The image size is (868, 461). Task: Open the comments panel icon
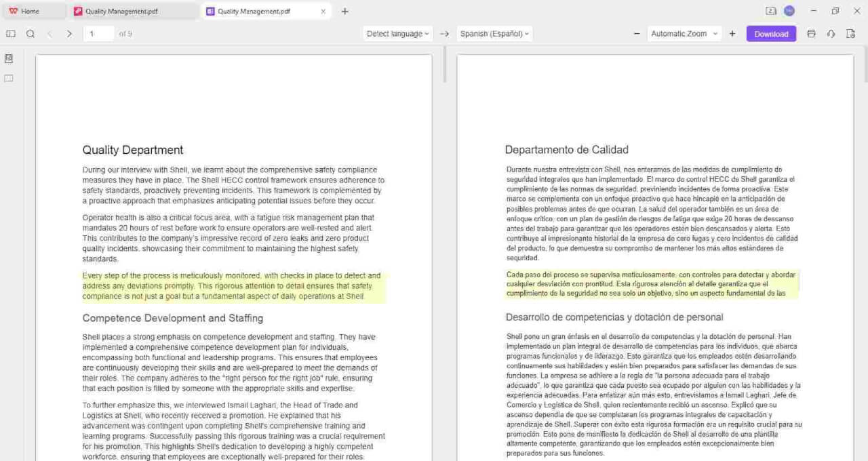click(7, 78)
